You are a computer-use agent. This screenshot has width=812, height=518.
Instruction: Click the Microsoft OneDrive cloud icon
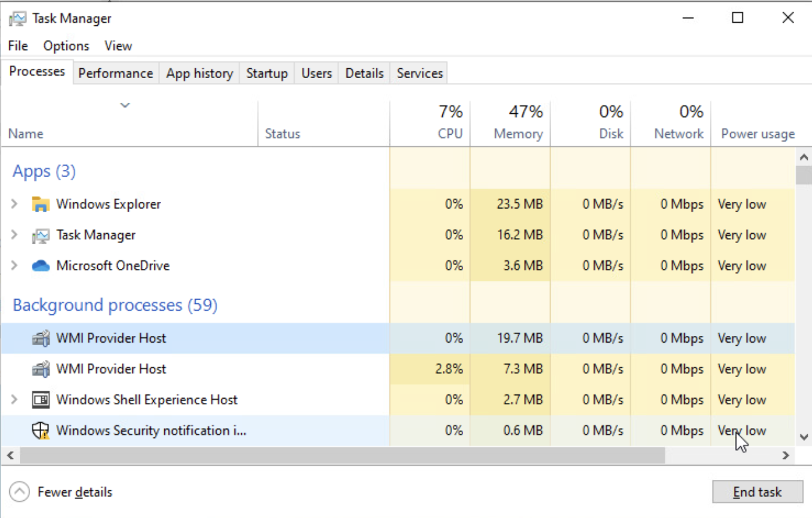point(41,266)
